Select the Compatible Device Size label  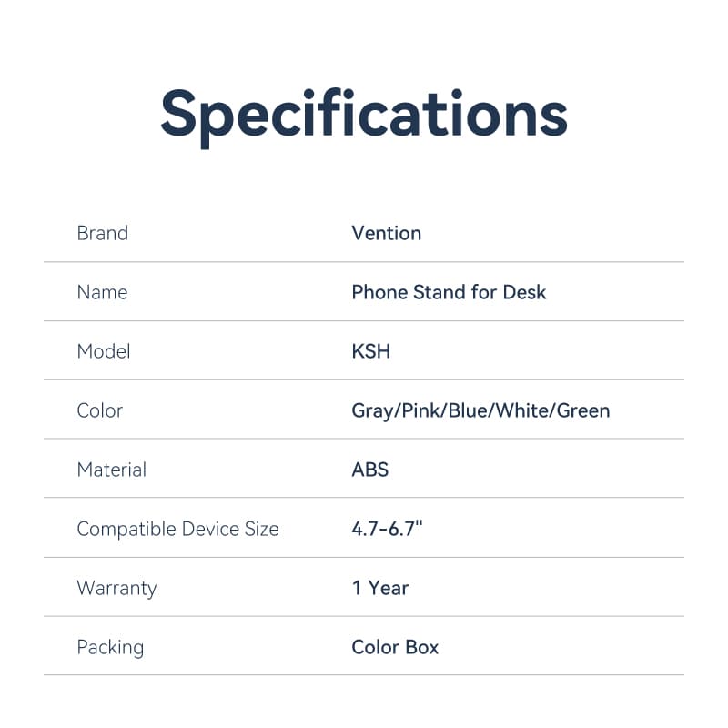click(x=177, y=529)
